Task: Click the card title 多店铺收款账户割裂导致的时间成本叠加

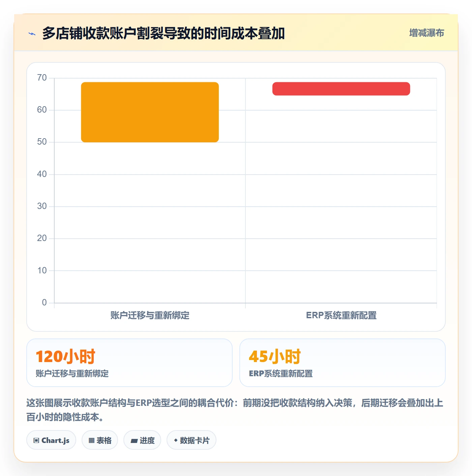Action: (x=164, y=33)
